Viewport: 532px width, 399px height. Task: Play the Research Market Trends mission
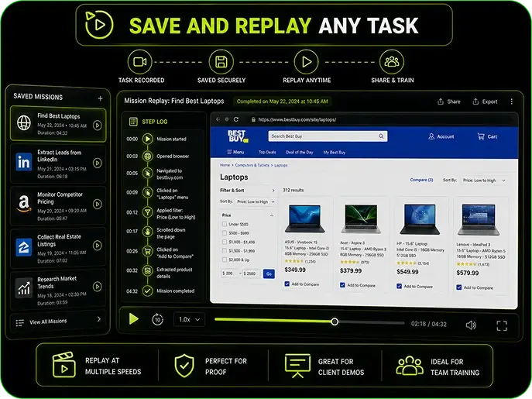(98, 287)
